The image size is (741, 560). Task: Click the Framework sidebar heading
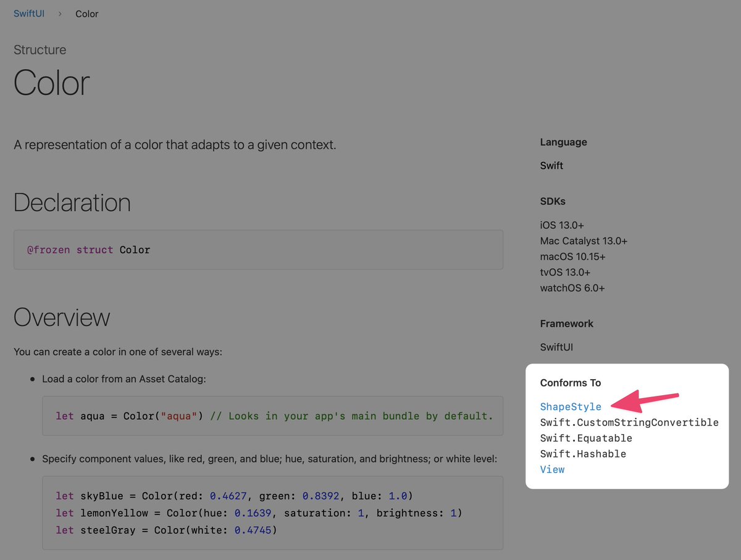[566, 324]
